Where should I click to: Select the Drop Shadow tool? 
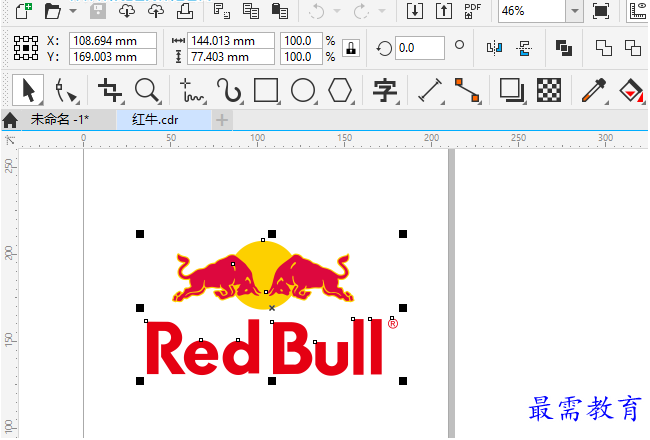tap(512, 90)
